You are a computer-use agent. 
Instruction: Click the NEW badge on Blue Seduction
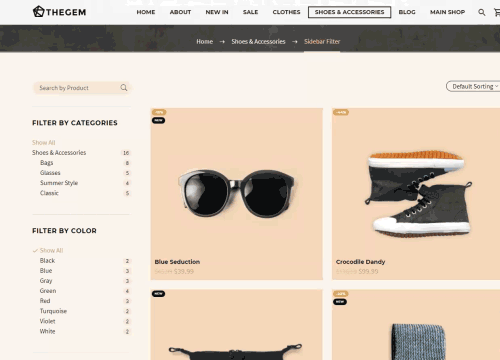pyautogui.click(x=158, y=120)
